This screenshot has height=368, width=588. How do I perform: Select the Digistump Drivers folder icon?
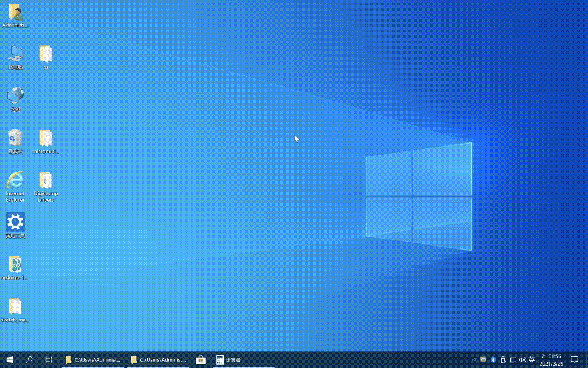click(46, 186)
